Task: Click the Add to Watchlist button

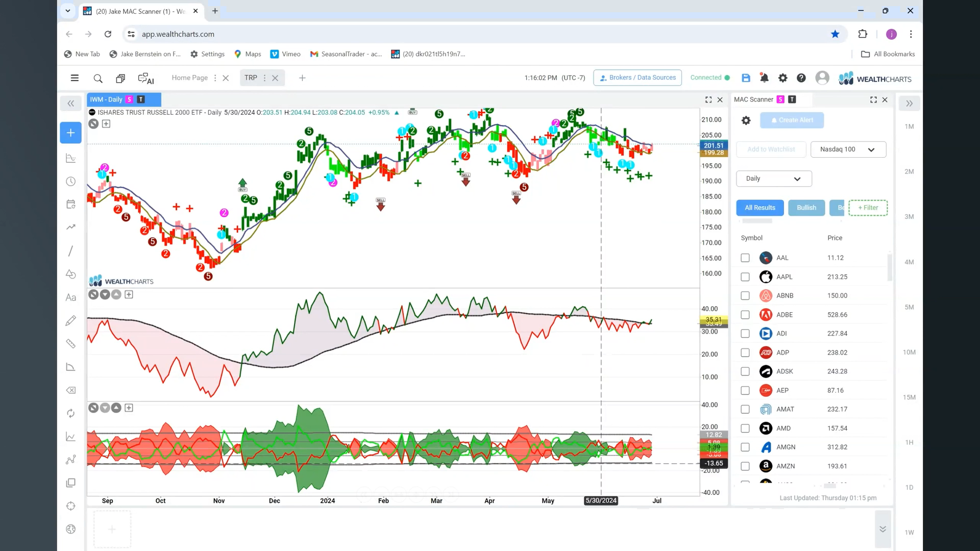Action: (x=771, y=149)
